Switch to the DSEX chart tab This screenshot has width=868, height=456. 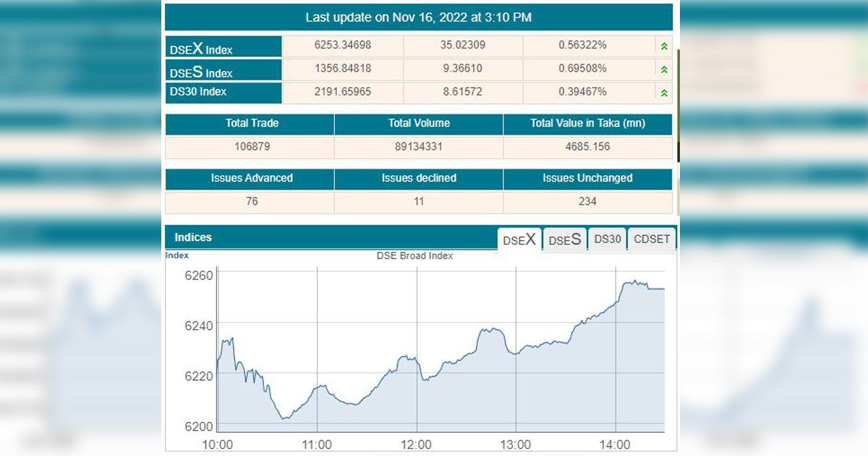click(519, 240)
